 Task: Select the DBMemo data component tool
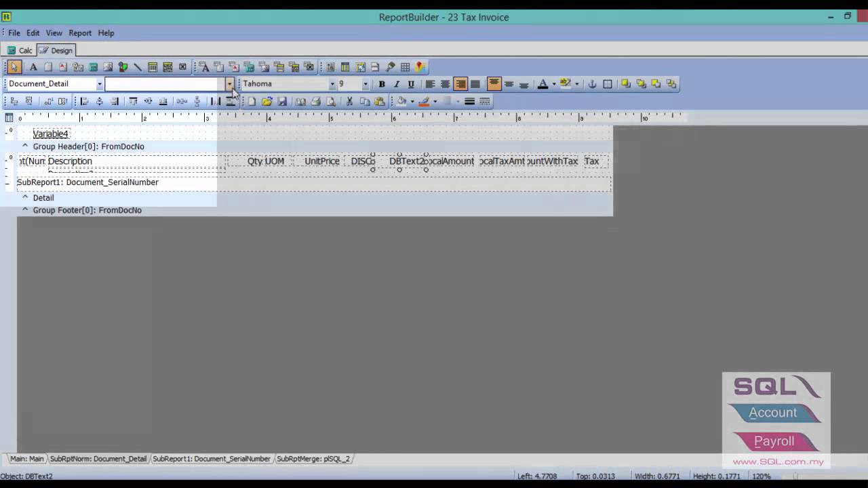[219, 67]
